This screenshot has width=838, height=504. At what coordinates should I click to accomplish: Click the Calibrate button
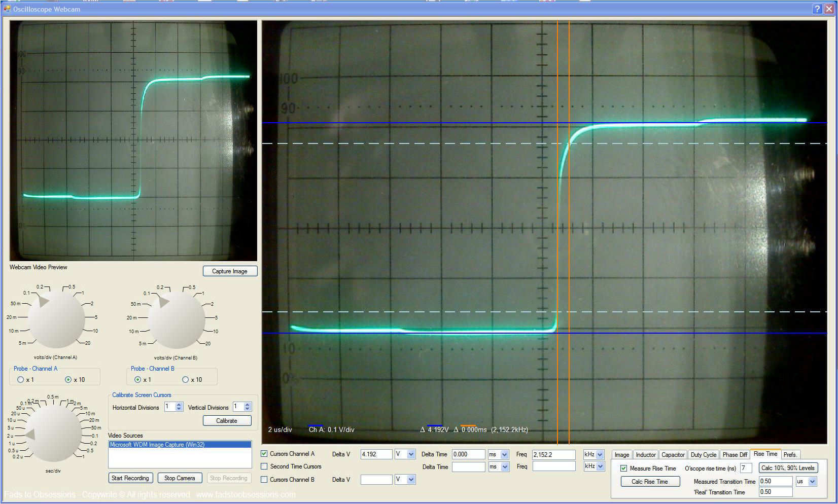click(x=227, y=421)
